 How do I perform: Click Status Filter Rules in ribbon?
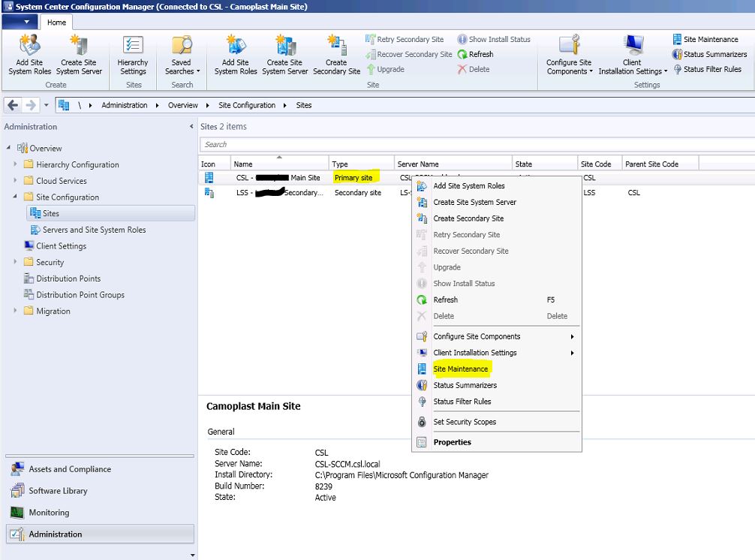pos(707,69)
